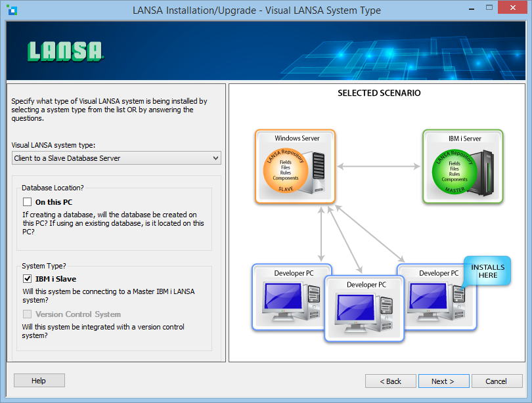Click the version control integration description text
Image resolution: width=532 pixels, height=403 pixels.
(x=103, y=331)
